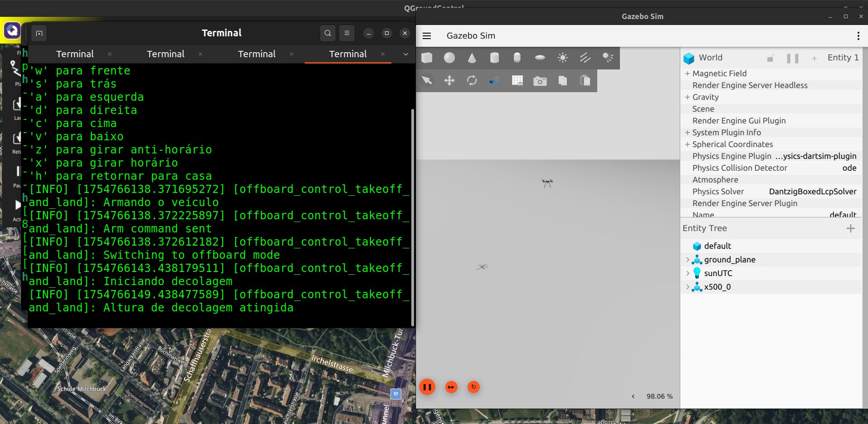The height and width of the screenshot is (424, 868).
Task: Open the snap grid configuration tool
Action: coord(517,81)
